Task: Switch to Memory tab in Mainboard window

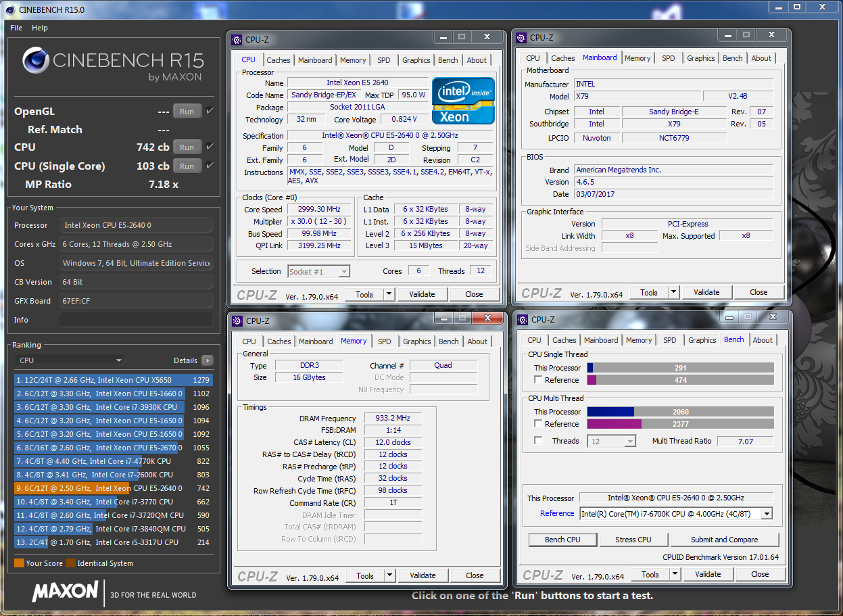Action: tap(637, 58)
